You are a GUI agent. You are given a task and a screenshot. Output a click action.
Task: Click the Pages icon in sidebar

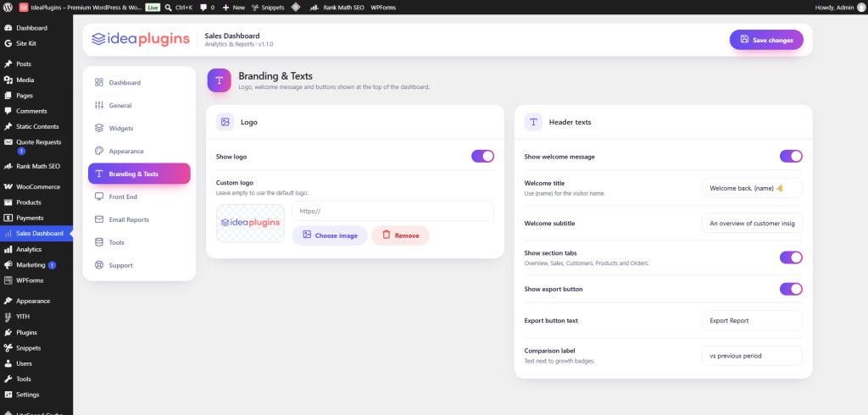[x=8, y=95]
